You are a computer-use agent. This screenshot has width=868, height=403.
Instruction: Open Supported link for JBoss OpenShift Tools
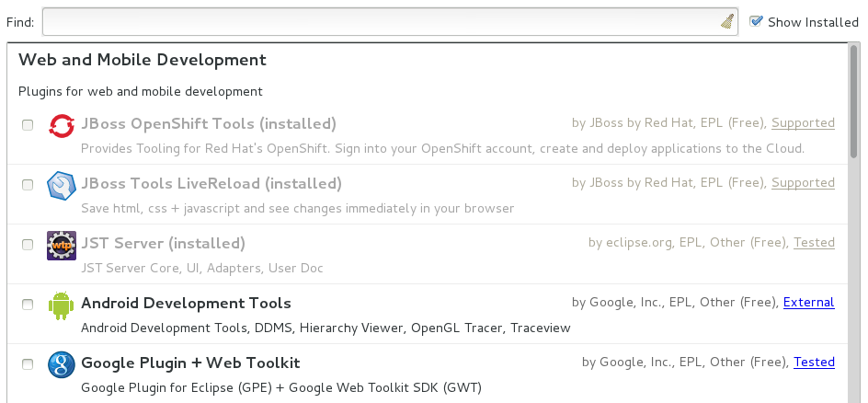[803, 122]
